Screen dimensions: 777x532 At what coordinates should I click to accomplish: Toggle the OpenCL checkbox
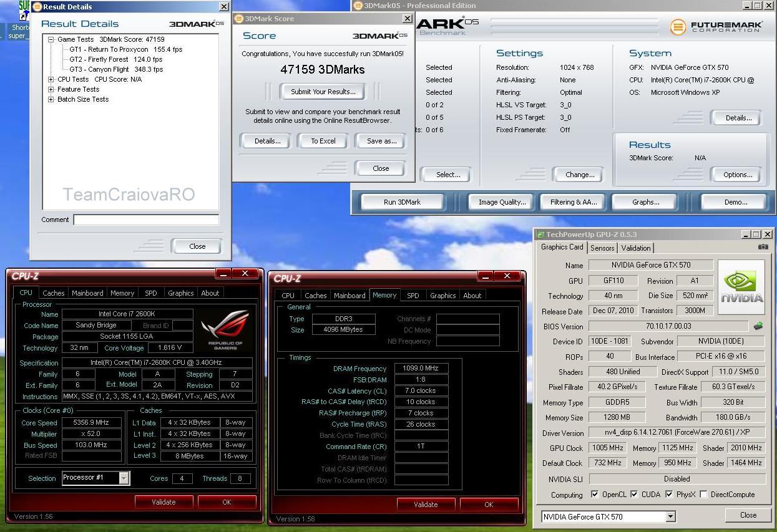595,495
